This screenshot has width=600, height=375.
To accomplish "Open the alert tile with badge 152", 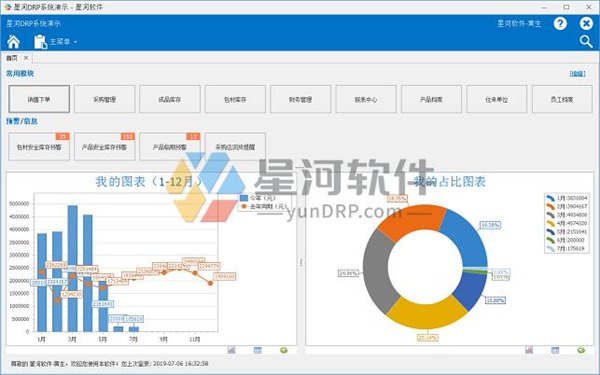I will 104,147.
